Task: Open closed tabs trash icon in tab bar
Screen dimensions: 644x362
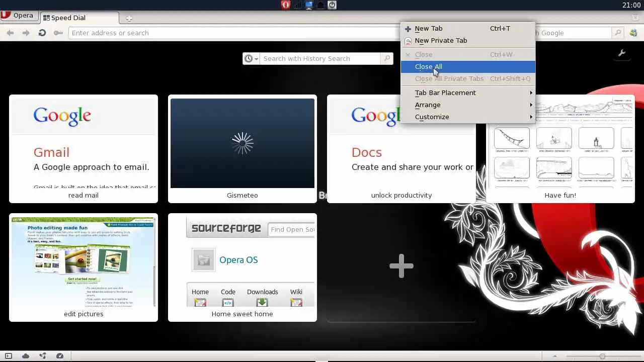Action: (x=635, y=18)
